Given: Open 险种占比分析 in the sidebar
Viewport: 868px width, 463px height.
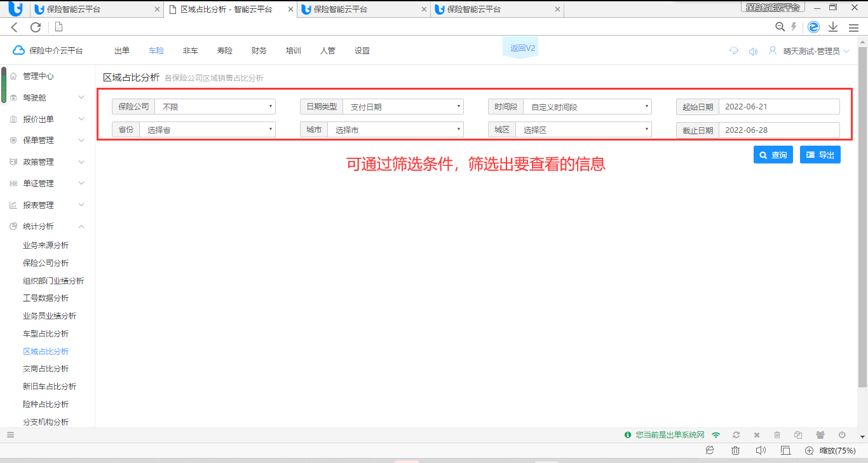Looking at the screenshot, I should tap(46, 404).
